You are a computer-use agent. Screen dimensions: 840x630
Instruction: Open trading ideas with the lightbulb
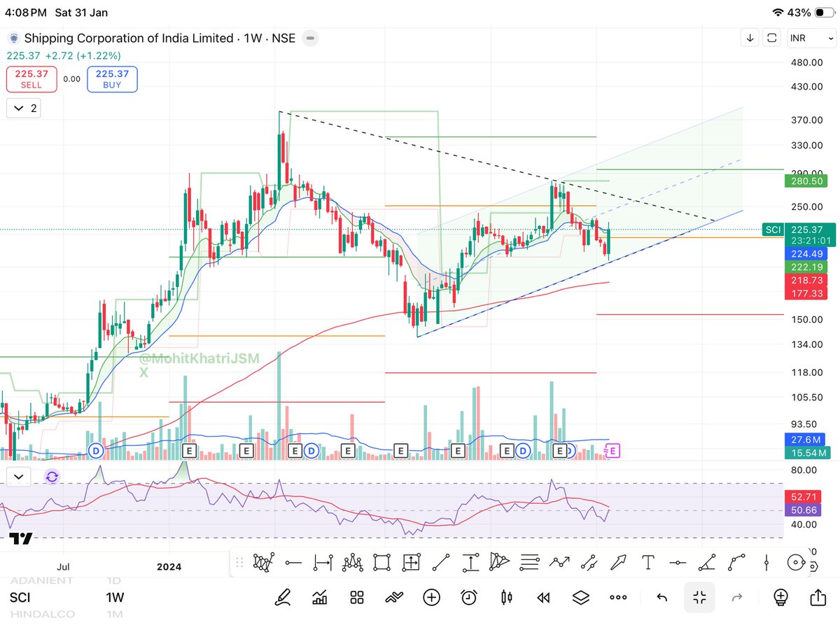tap(780, 597)
